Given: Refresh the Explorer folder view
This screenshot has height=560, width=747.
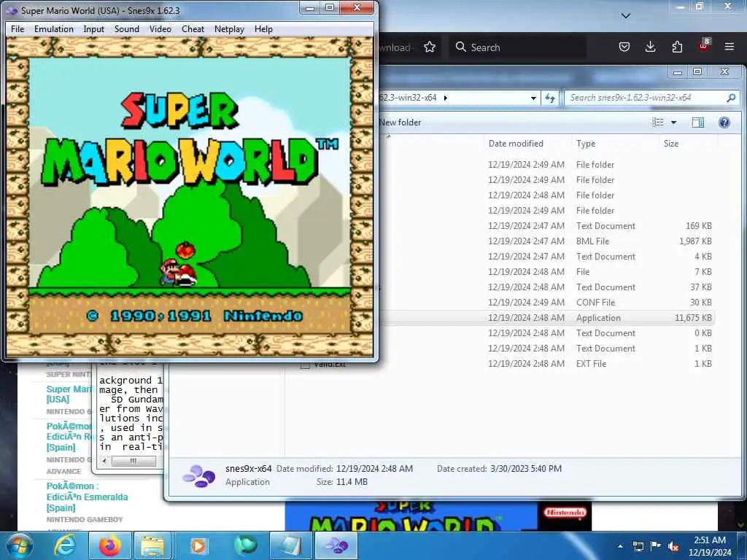Looking at the screenshot, I should [550, 98].
